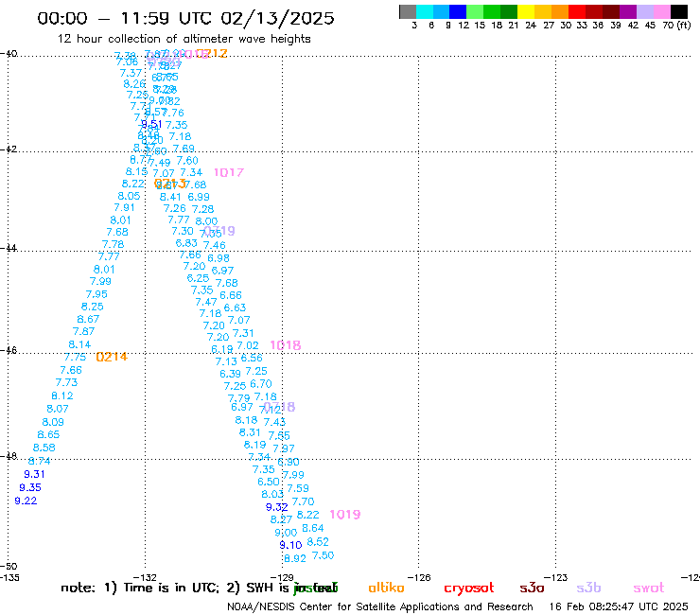Click the bright red 33 ft legend swatch
This screenshot has height=615, width=700.
click(x=577, y=11)
